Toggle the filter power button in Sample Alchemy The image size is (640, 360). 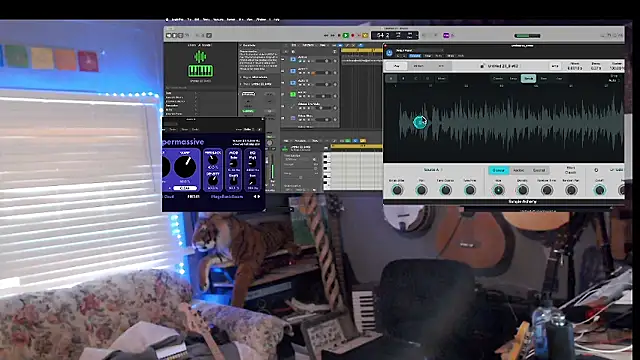click(596, 170)
